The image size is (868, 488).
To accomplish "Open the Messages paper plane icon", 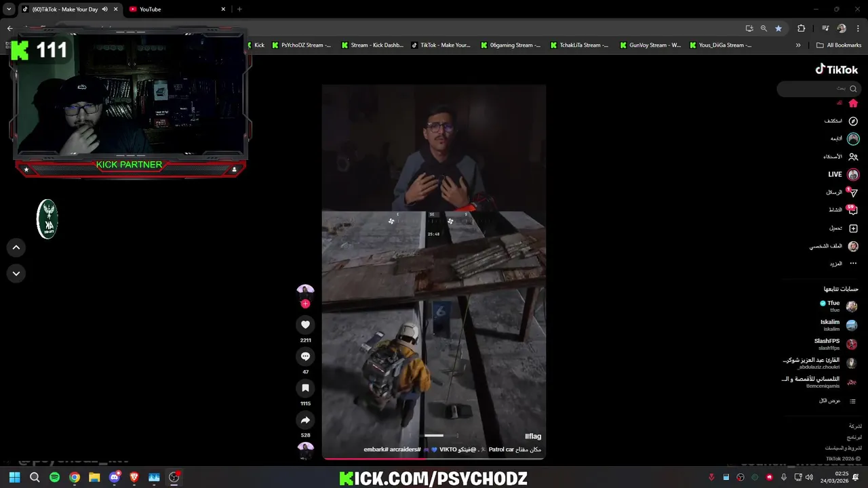I will tap(853, 192).
